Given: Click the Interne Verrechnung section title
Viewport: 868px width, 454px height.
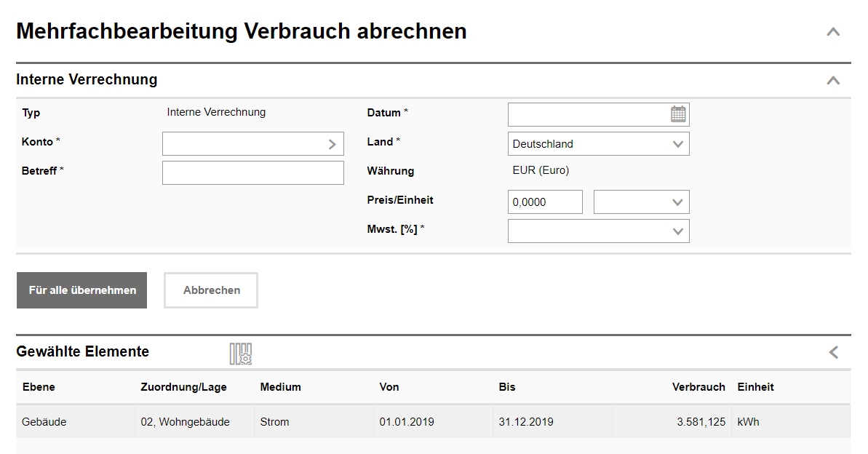Looking at the screenshot, I should [x=87, y=79].
